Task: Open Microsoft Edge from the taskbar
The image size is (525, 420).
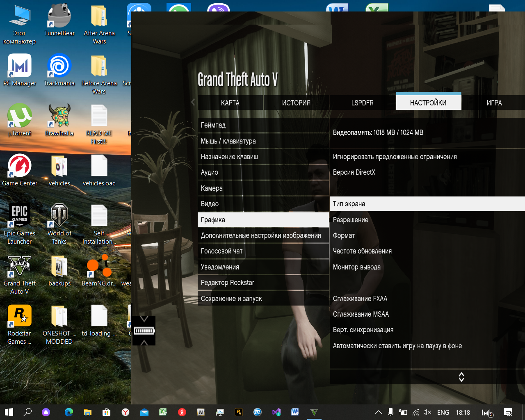Action: pos(68,412)
